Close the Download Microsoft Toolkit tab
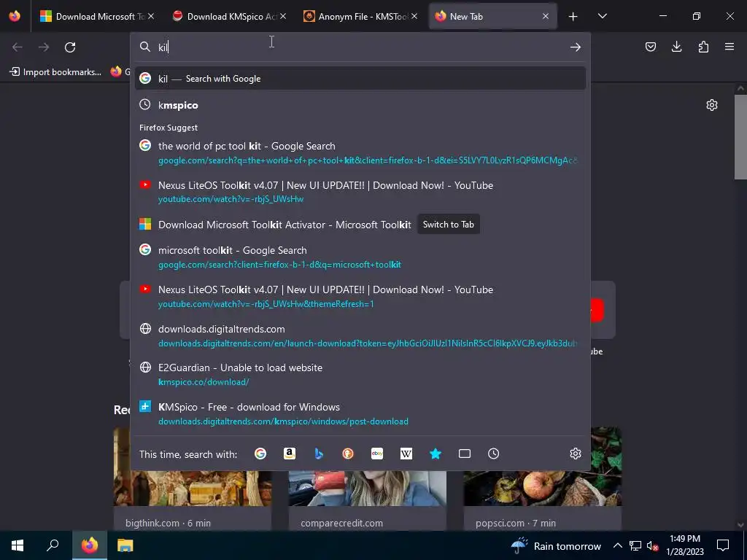 click(151, 16)
